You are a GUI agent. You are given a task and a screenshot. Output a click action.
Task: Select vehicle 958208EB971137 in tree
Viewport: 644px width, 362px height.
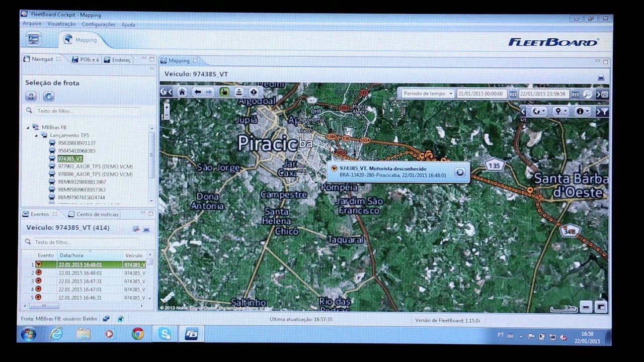tap(76, 143)
